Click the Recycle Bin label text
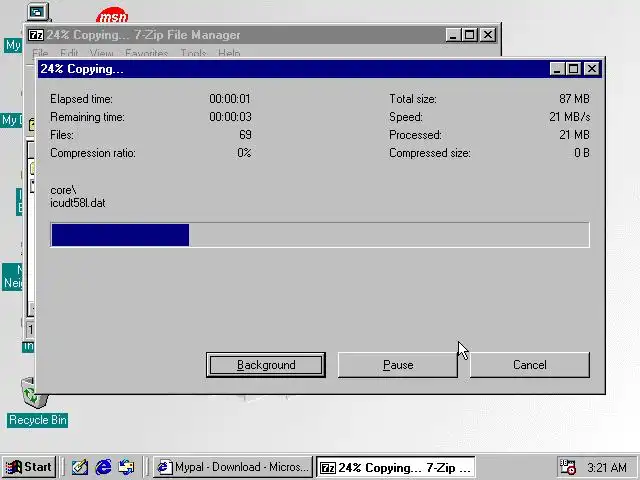 (x=38, y=420)
